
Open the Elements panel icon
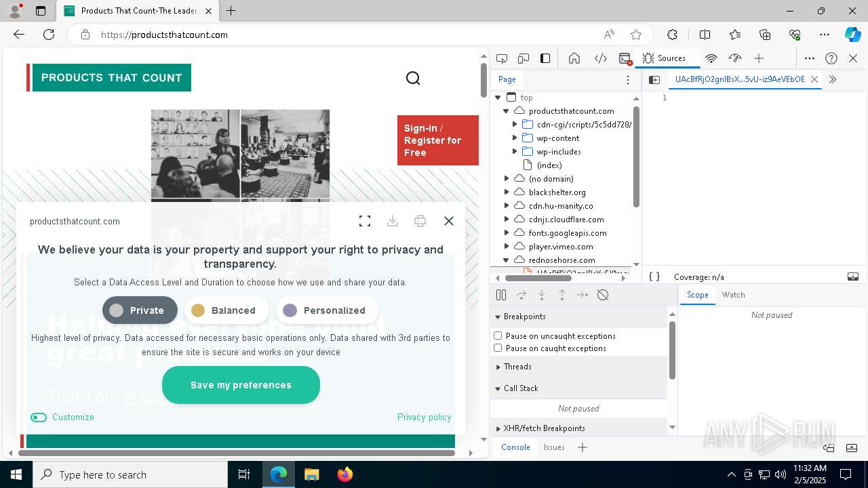click(601, 58)
